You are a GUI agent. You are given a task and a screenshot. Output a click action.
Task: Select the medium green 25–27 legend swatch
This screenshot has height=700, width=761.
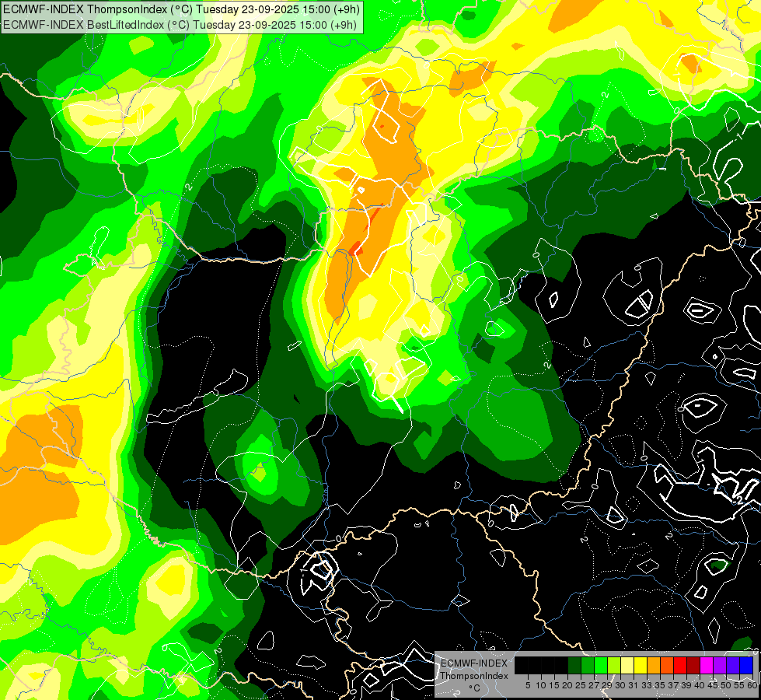[588, 665]
